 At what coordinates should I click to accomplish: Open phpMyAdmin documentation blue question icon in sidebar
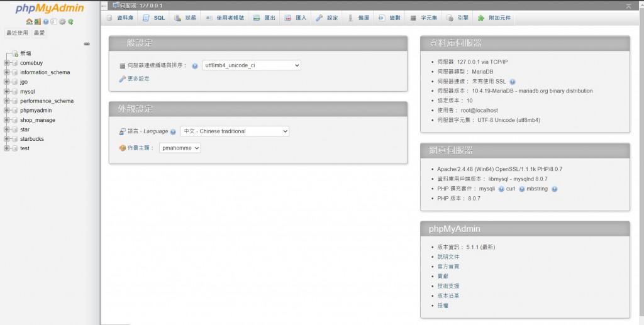(45, 22)
